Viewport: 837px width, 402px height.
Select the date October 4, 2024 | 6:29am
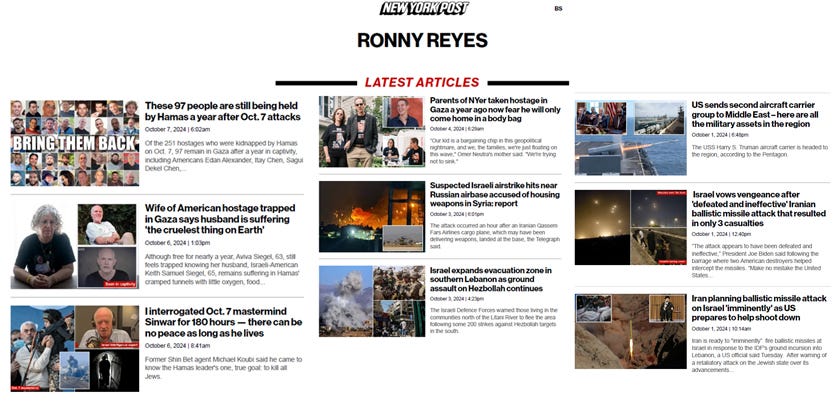[x=457, y=129]
